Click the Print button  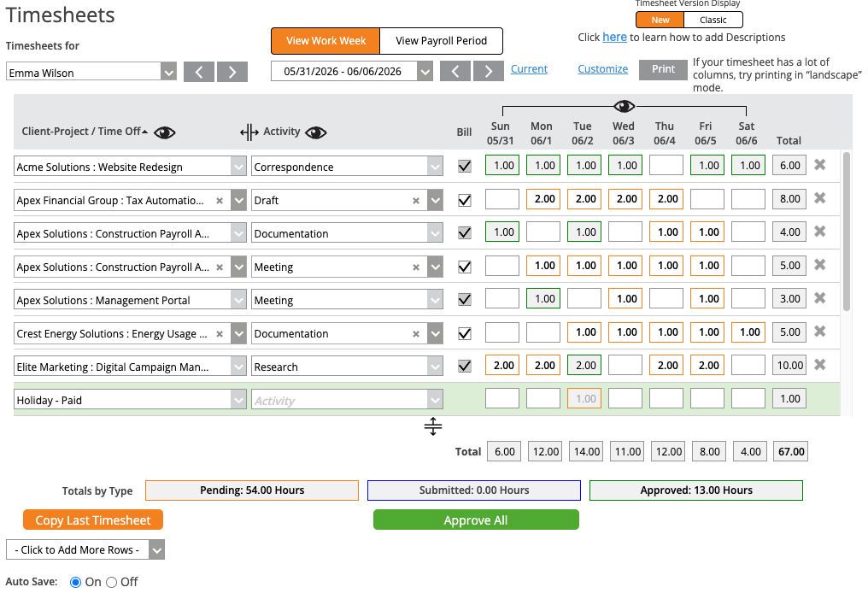click(663, 69)
